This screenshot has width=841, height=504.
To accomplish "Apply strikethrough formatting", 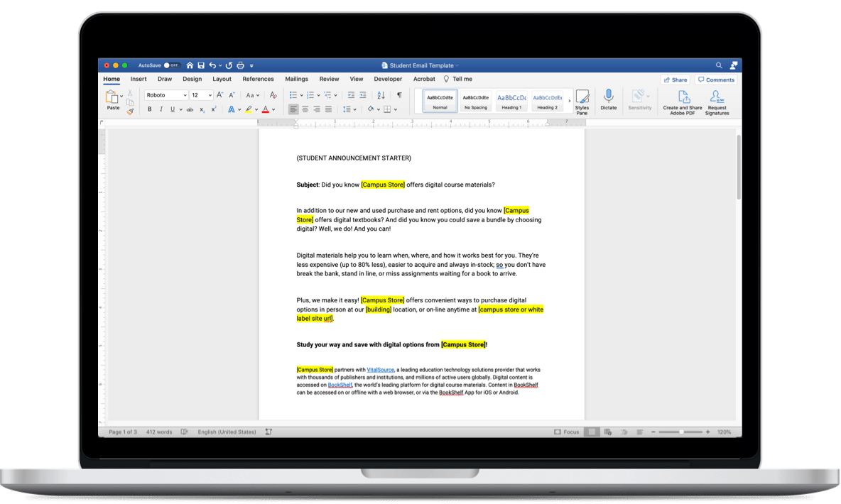I will [x=190, y=109].
